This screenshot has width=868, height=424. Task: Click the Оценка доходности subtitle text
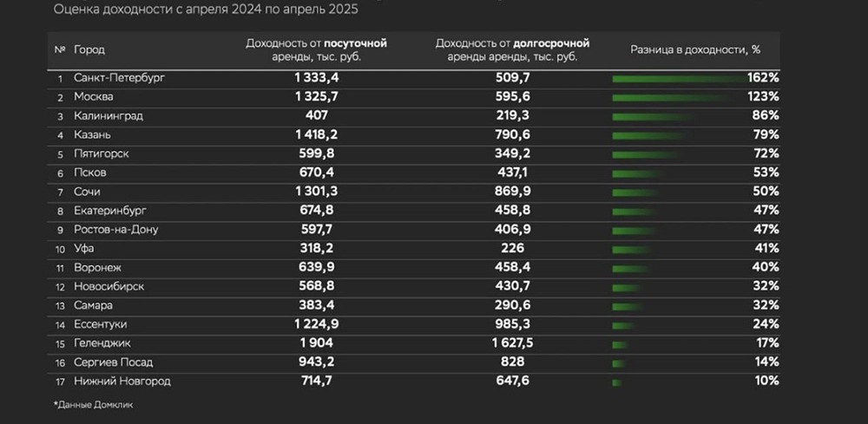205,11
